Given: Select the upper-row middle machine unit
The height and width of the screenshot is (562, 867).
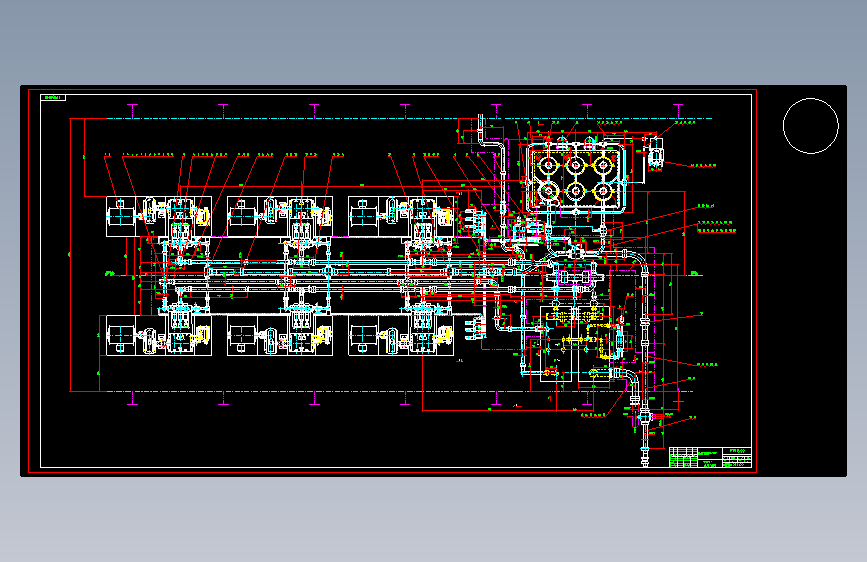Looking at the screenshot, I should [x=280, y=216].
